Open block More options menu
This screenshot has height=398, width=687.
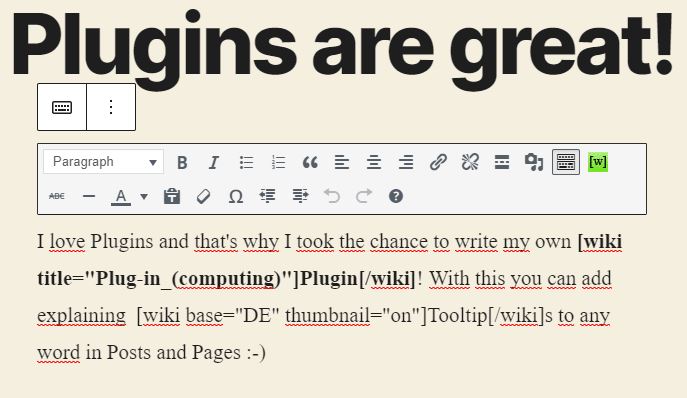pos(111,107)
